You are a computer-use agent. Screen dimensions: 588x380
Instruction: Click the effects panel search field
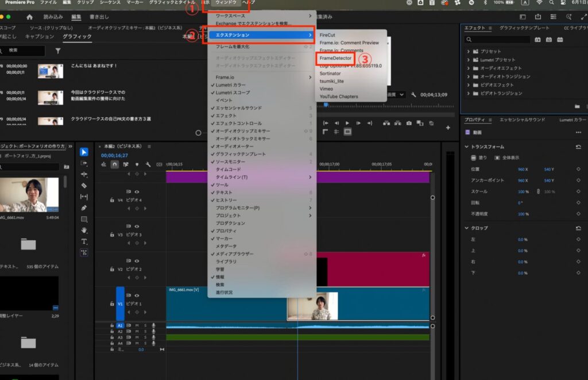[x=497, y=40]
